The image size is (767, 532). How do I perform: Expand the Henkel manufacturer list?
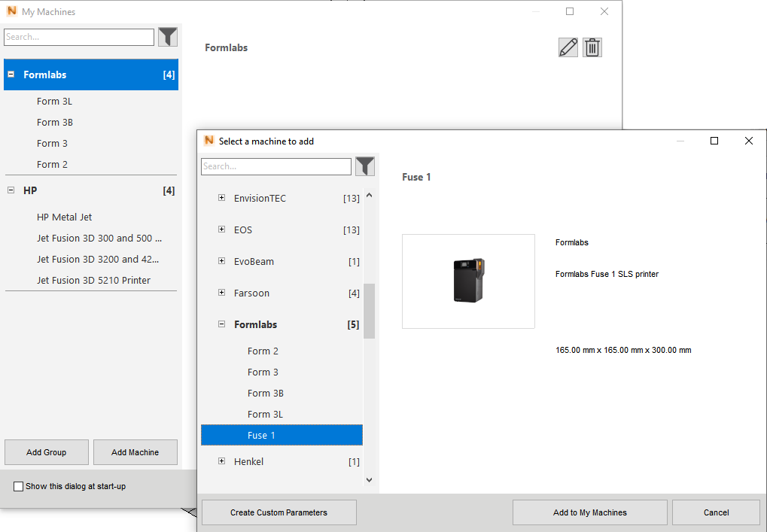coord(221,461)
